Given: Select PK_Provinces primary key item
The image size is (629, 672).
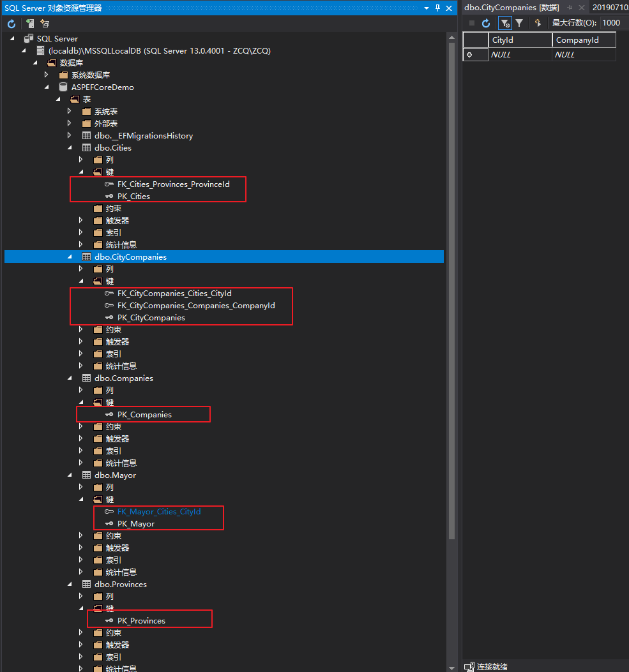Looking at the screenshot, I should (x=141, y=621).
